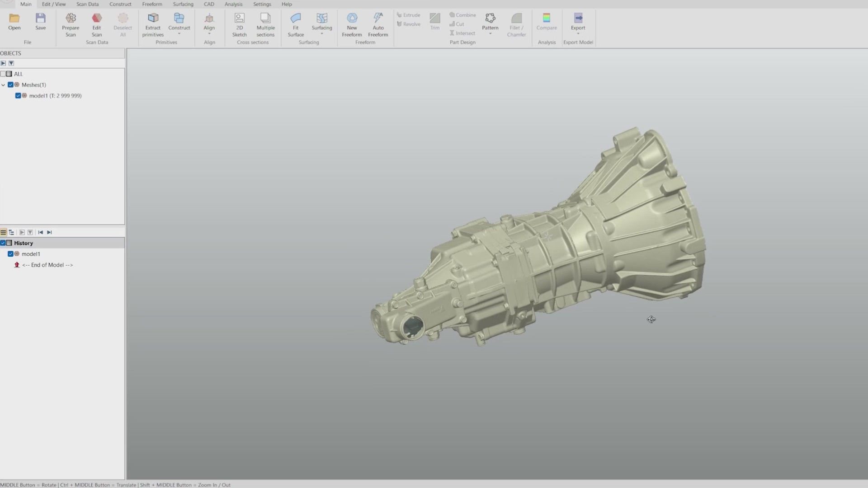Collapse the Meshes(1) tree node
The width and height of the screenshot is (868, 488).
pyautogui.click(x=3, y=85)
